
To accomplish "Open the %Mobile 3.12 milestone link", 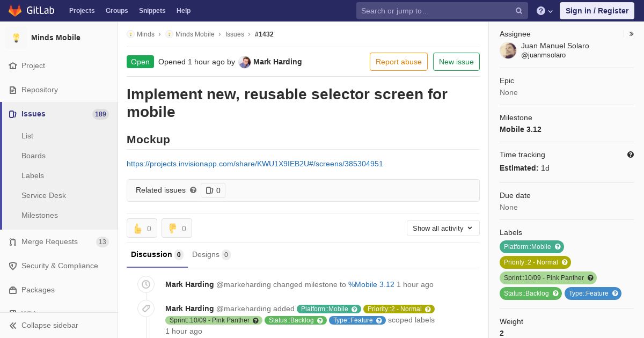I will coord(371,284).
